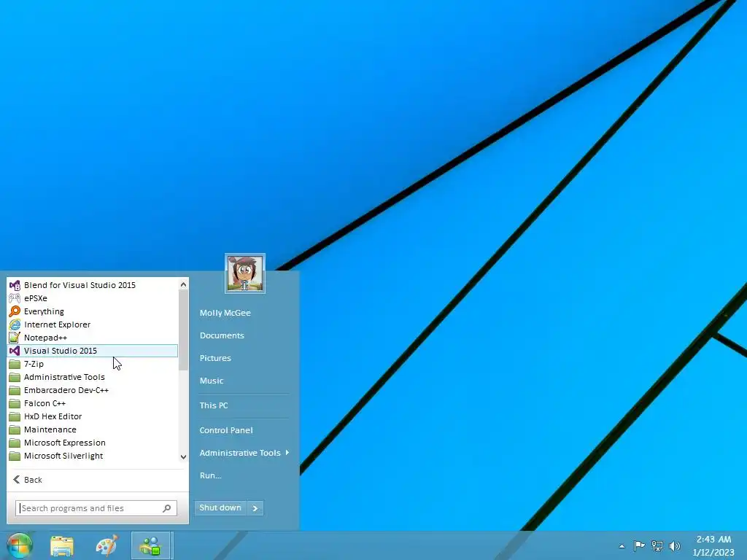Click the Everything search app icon
Viewport: 747px width, 560px height.
tap(15, 311)
